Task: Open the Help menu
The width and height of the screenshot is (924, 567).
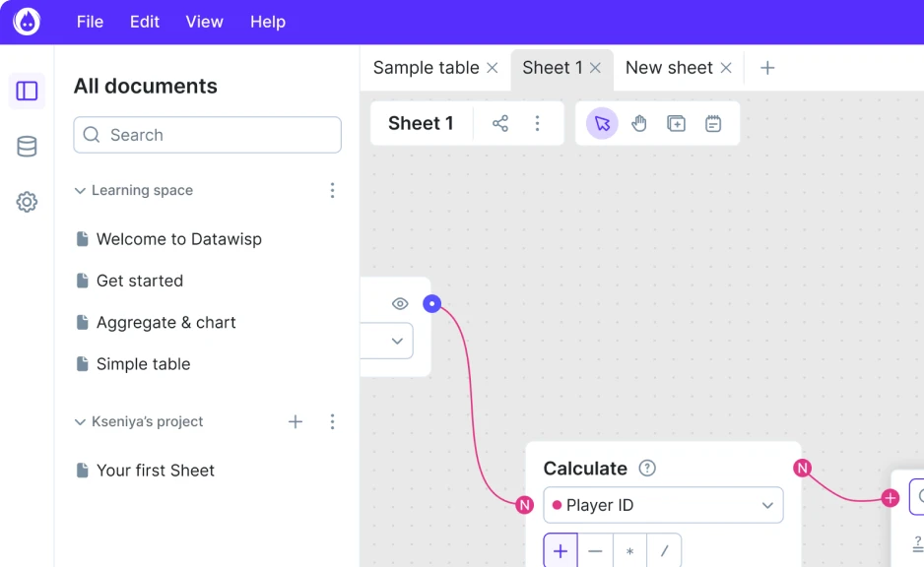Action: pyautogui.click(x=268, y=22)
